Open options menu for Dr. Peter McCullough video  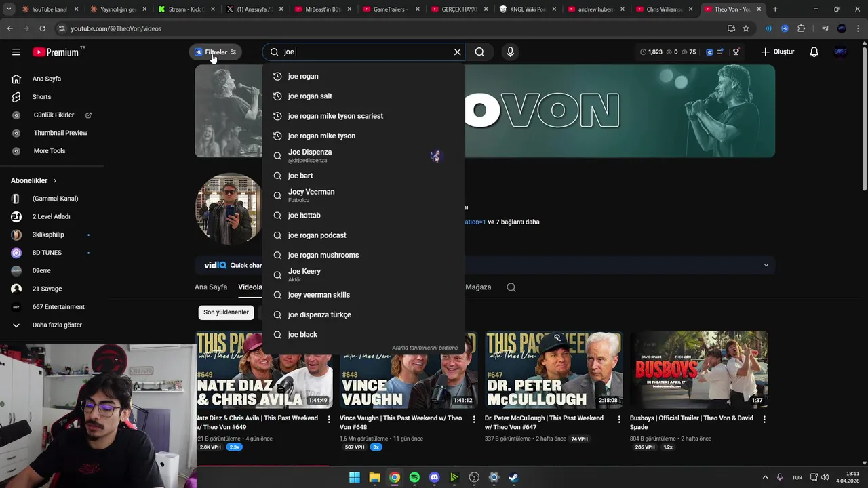pos(619,420)
